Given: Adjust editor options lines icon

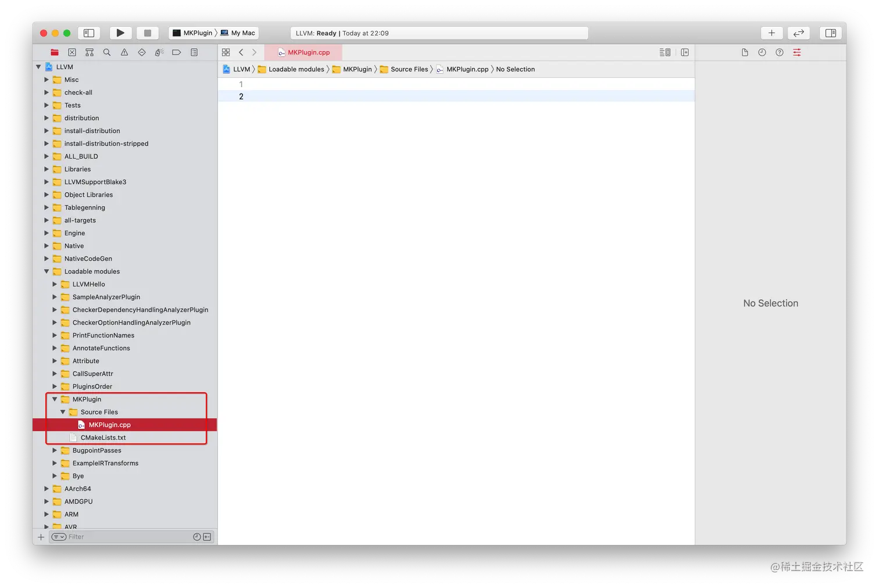Looking at the screenshot, I should 665,52.
